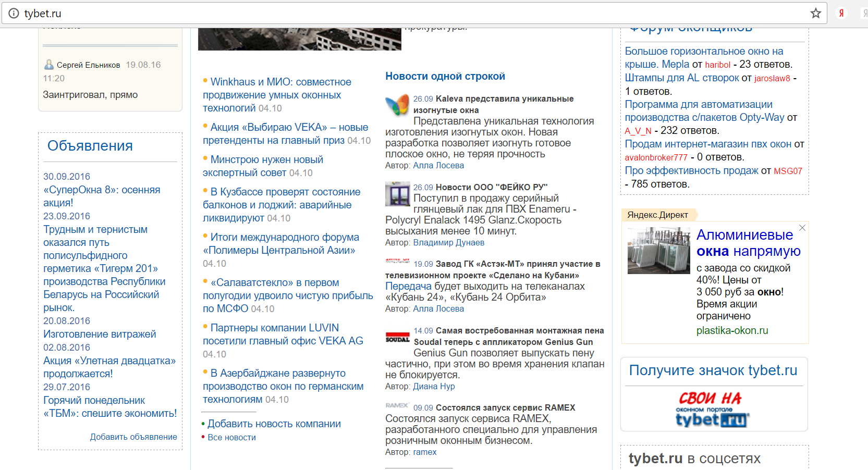Open 'Партнеры компании LUVIN' news link
868x470 pixels.
click(283, 334)
